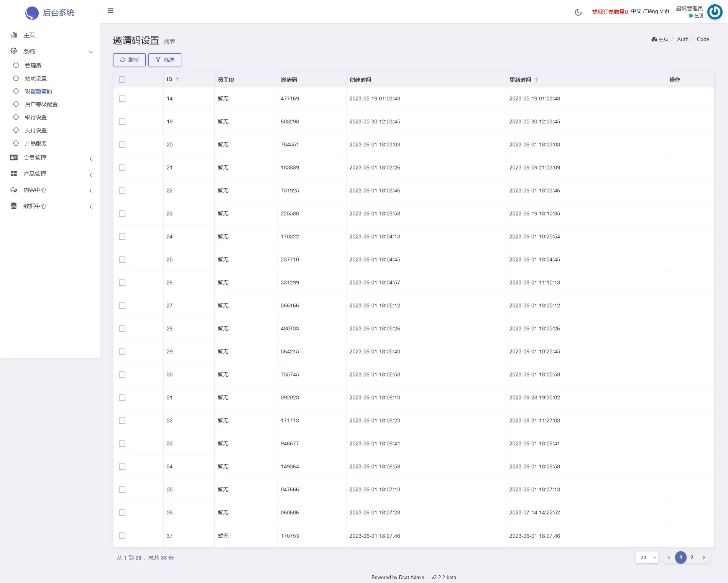Sort by ID column arrow icon
Image resolution: width=728 pixels, height=583 pixels.
coord(177,79)
